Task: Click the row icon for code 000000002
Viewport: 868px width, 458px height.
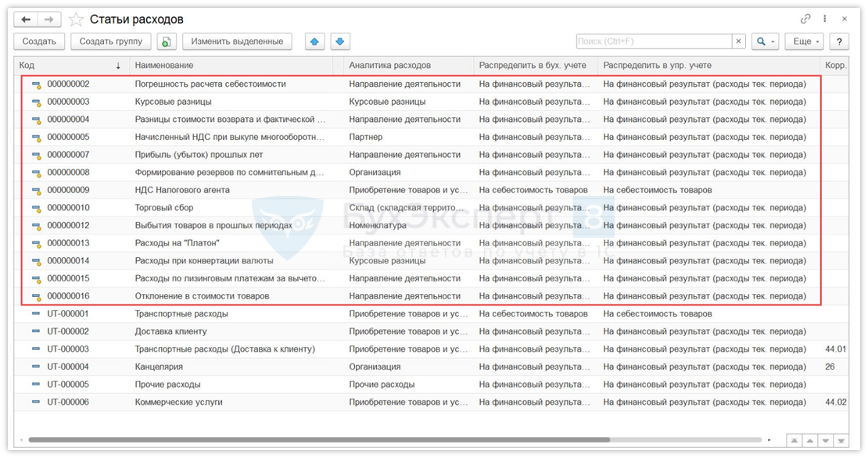Action: [x=36, y=84]
